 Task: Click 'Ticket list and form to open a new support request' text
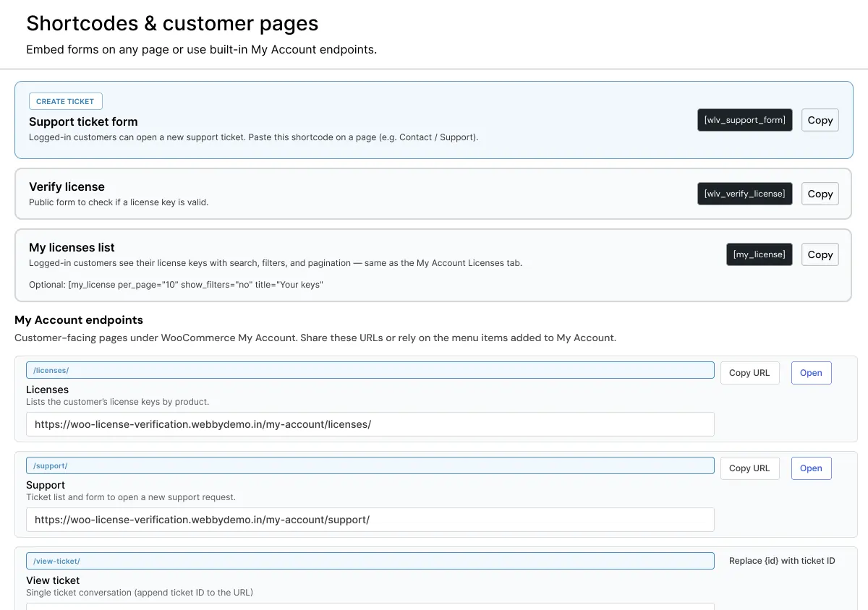pos(131,497)
